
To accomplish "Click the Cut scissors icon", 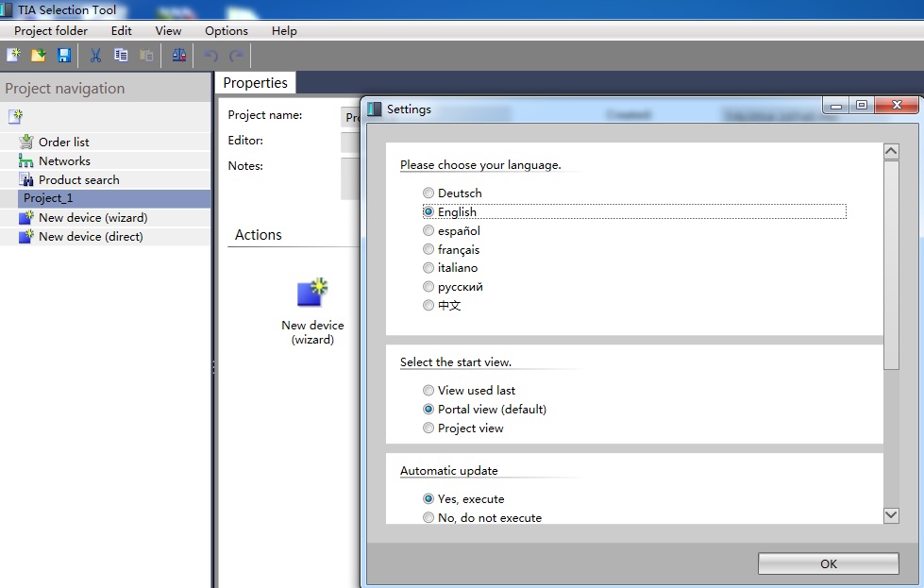I will [95, 56].
